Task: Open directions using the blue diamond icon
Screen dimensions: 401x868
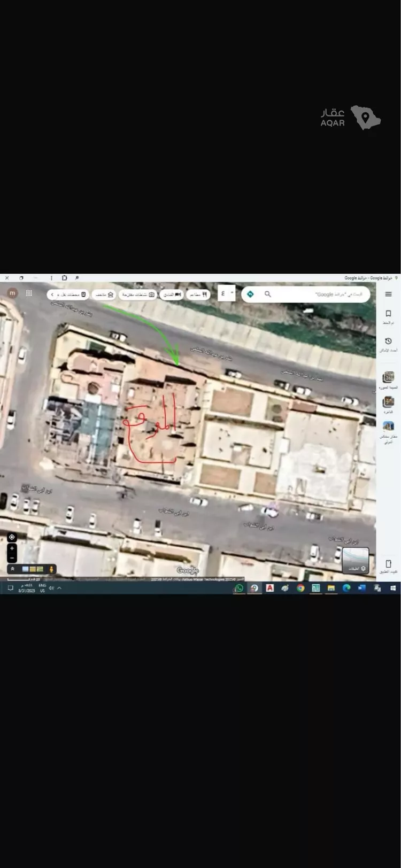Action: 250,294
